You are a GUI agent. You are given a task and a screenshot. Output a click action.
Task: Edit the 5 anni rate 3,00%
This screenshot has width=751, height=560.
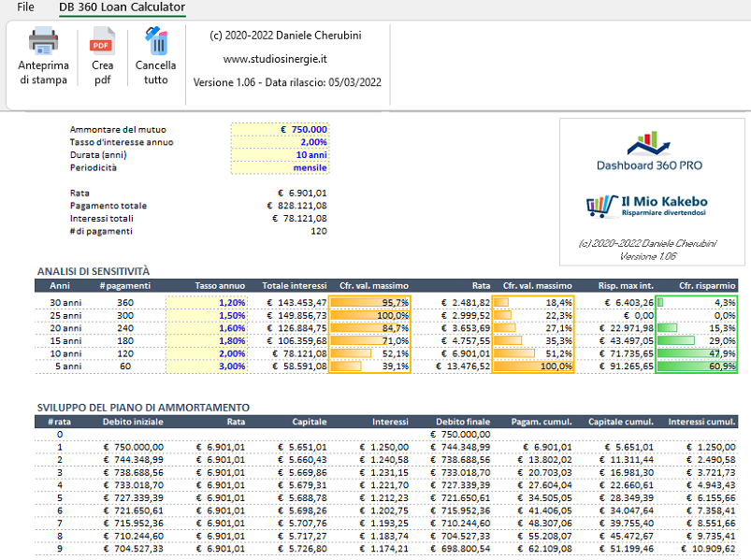[x=206, y=366]
